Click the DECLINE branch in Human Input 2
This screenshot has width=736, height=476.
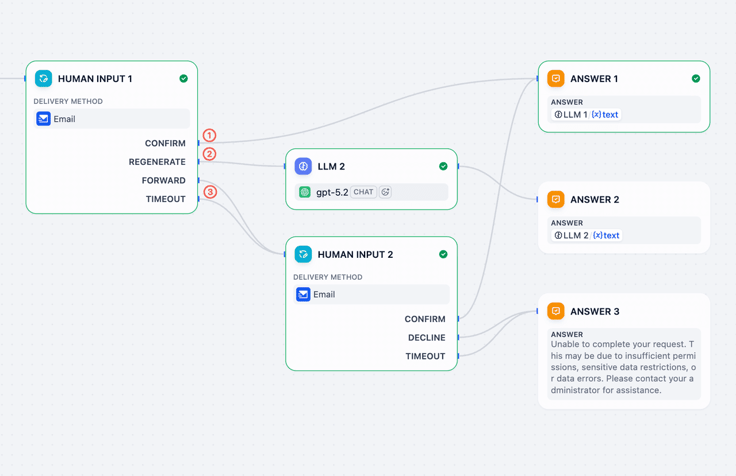coord(426,338)
